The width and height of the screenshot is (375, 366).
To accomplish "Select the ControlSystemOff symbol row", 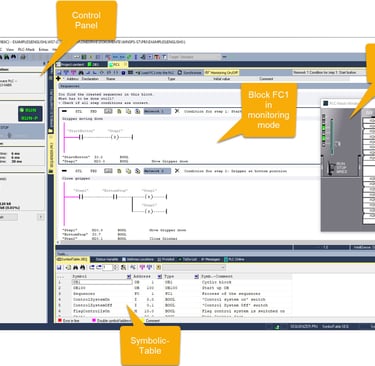I will [x=173, y=305].
